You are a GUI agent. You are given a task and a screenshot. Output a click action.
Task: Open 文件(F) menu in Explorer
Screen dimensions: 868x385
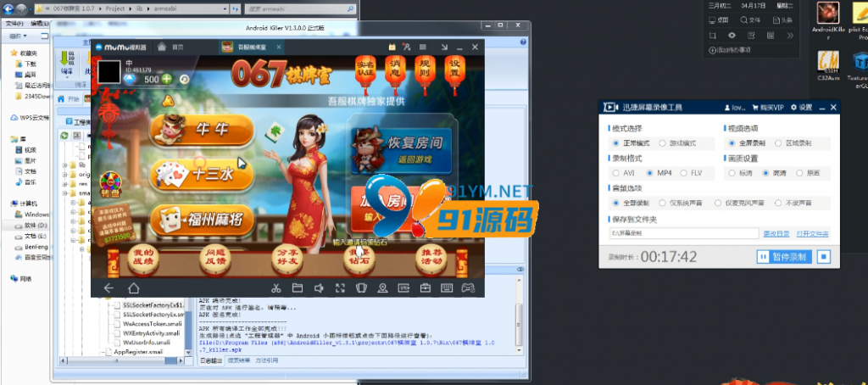click(14, 23)
